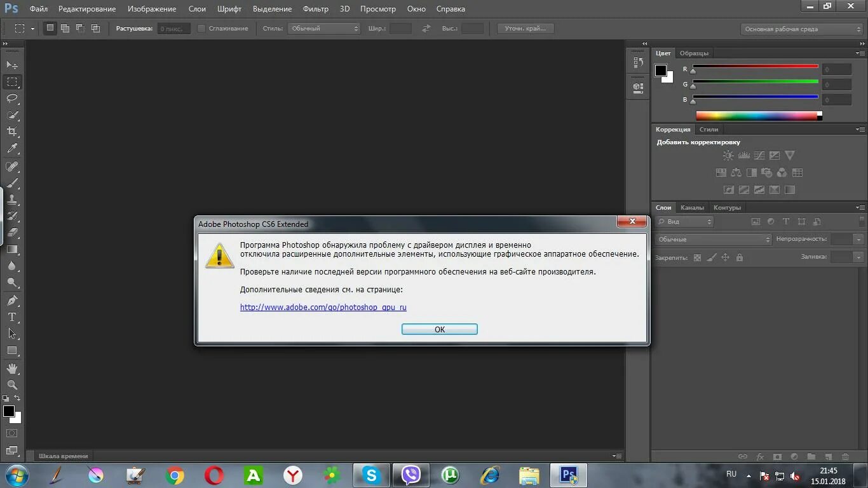The height and width of the screenshot is (488, 868).
Task: Toggle the Сглаживание checkbox
Action: [201, 29]
